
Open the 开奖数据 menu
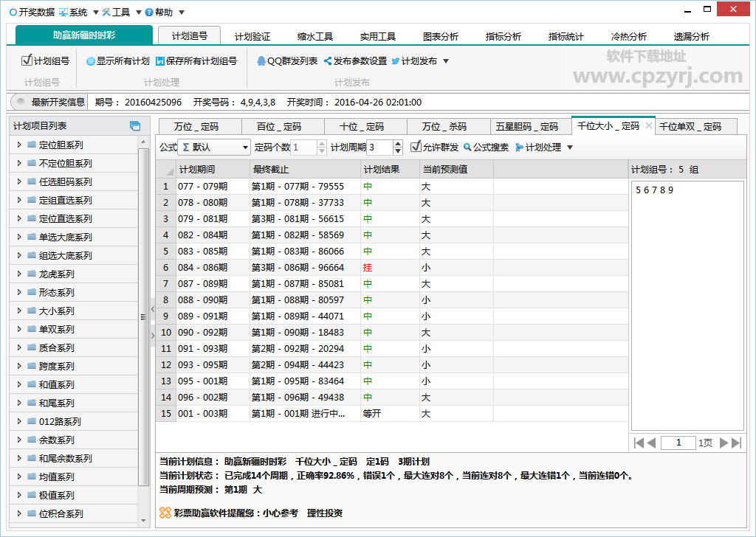[32, 12]
